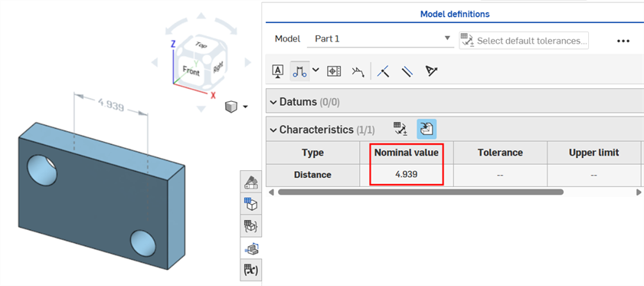Click the Distance row's Tolerance cell
Viewport: 644px width, 286px height.
click(500, 175)
